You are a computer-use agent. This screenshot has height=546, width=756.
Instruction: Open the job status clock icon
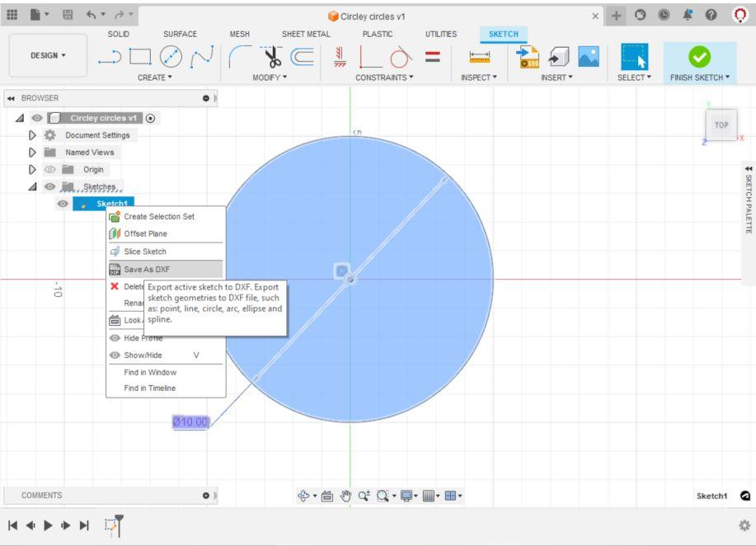664,15
